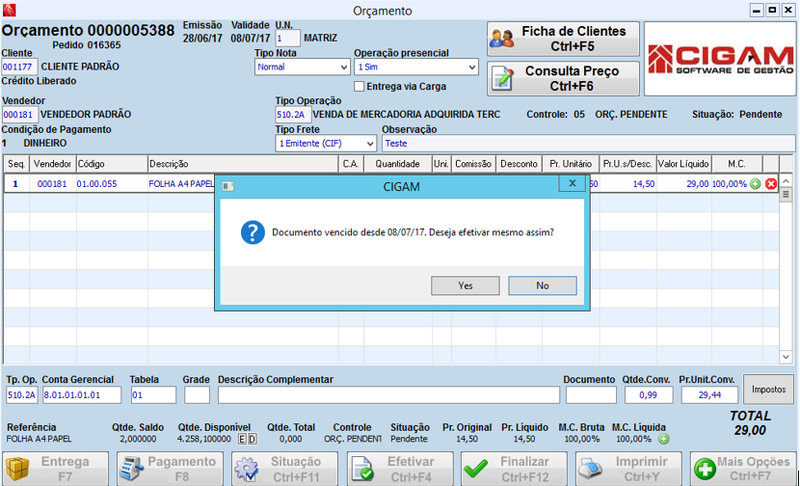Click the Seq. column header

(16, 164)
